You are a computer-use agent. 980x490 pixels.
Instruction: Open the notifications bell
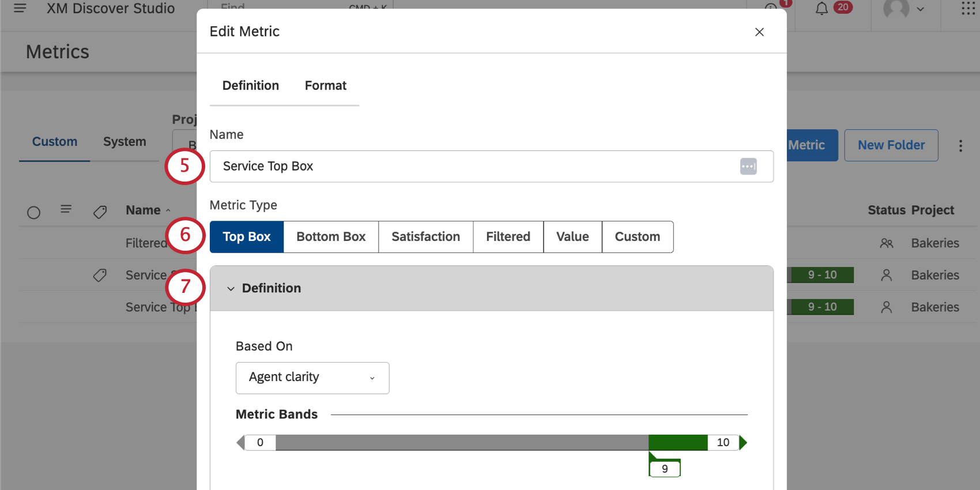tap(821, 9)
